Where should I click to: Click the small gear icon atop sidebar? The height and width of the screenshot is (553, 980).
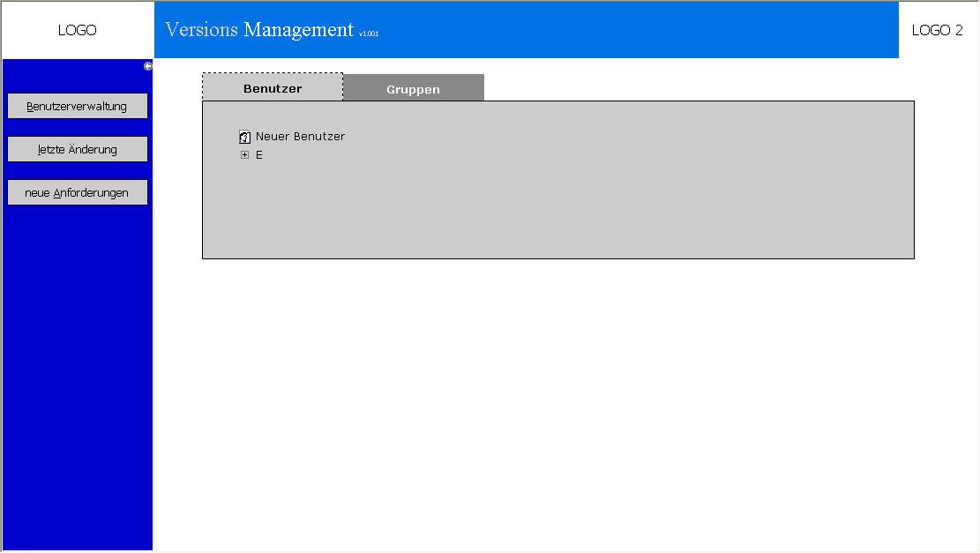(x=148, y=66)
